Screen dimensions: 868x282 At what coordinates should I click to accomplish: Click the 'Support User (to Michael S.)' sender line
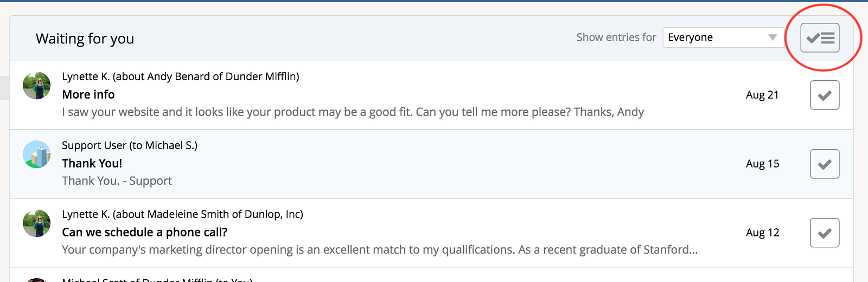tap(129, 145)
